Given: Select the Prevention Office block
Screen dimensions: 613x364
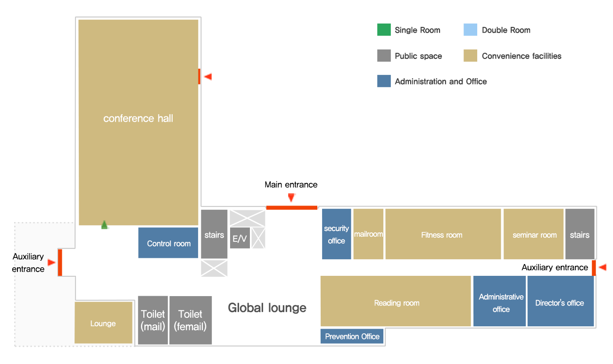Looking at the screenshot, I should pyautogui.click(x=352, y=336).
